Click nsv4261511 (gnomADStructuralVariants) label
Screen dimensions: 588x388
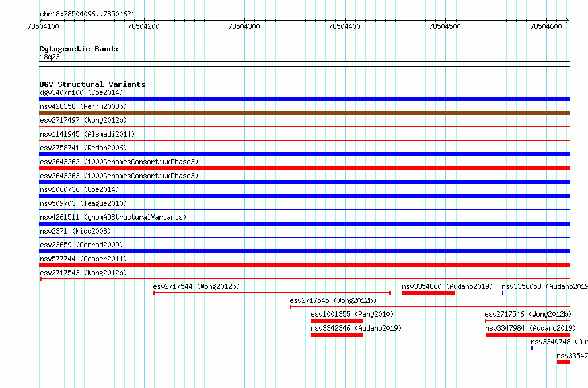tap(113, 217)
